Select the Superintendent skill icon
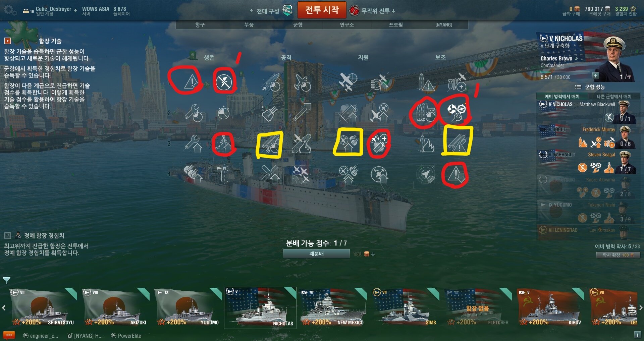The height and width of the screenshot is (341, 644). pos(379,143)
